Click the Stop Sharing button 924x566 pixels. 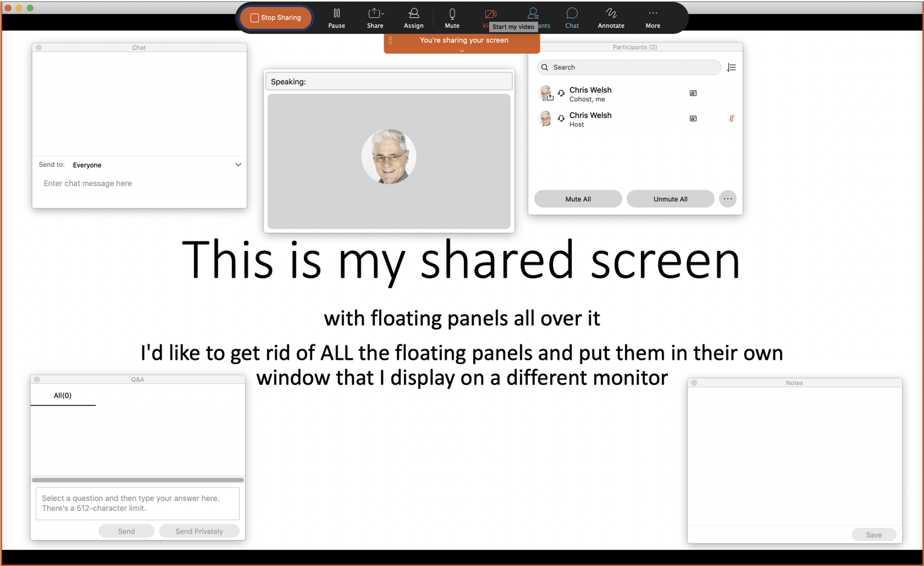276,18
